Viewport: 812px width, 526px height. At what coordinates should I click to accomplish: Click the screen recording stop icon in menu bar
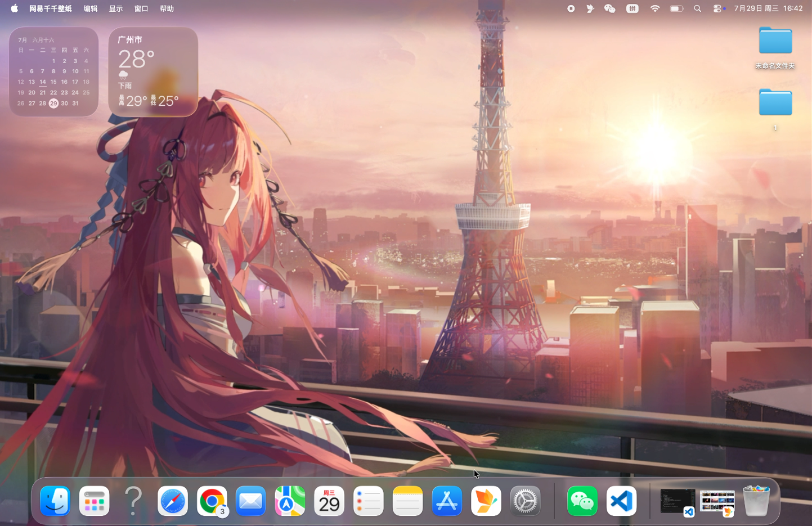pos(571,8)
